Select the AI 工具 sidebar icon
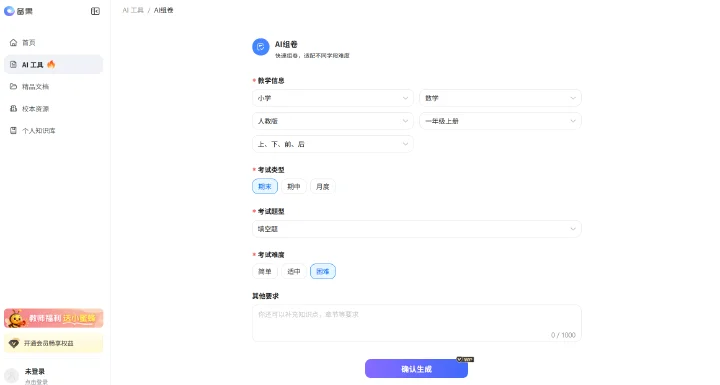Screen dimensions: 720x385 pos(13,65)
